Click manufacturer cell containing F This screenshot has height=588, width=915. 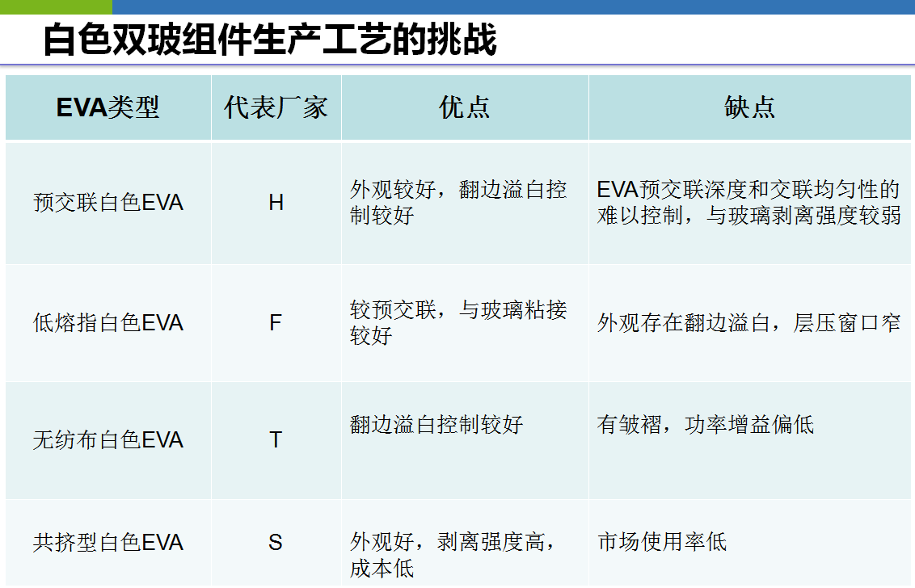click(276, 323)
